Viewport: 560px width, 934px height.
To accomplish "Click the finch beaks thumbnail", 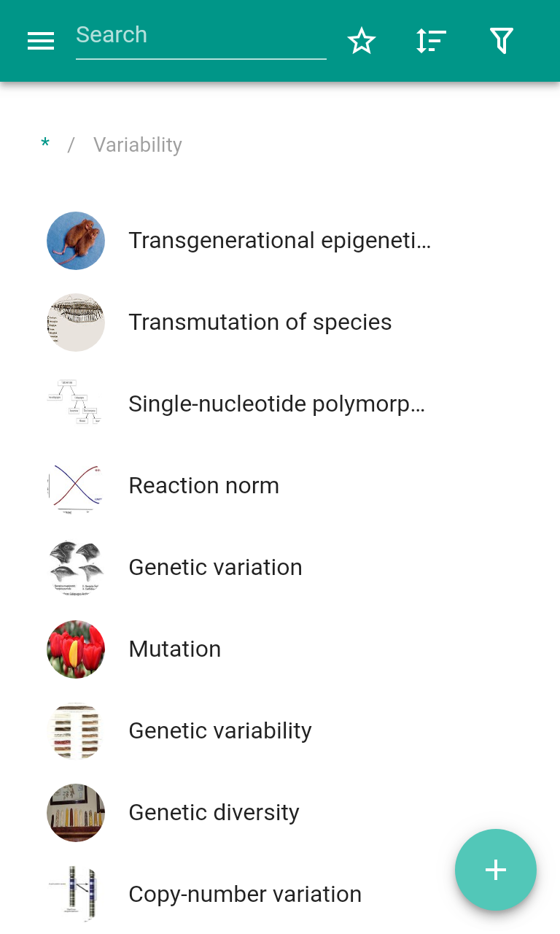I will click(x=76, y=568).
